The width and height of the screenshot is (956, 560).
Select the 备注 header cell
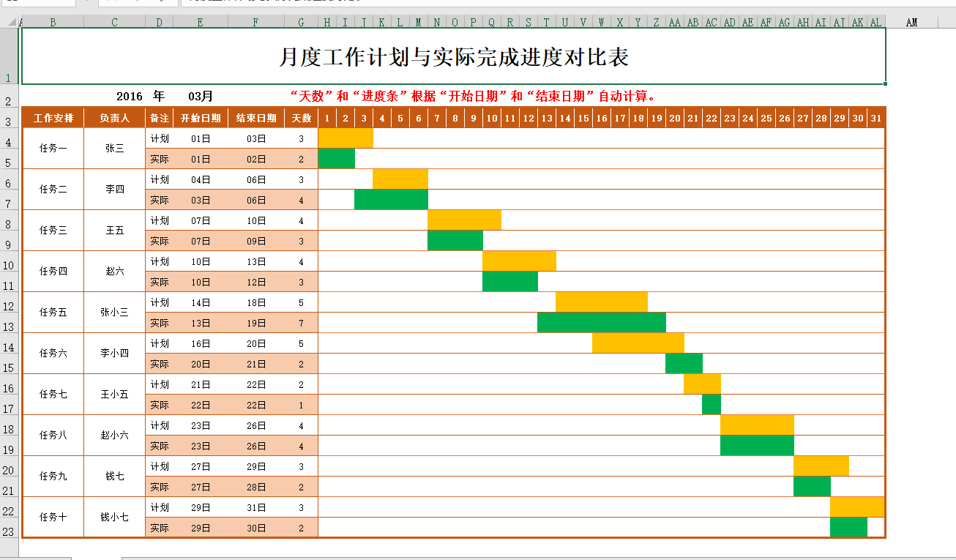160,117
